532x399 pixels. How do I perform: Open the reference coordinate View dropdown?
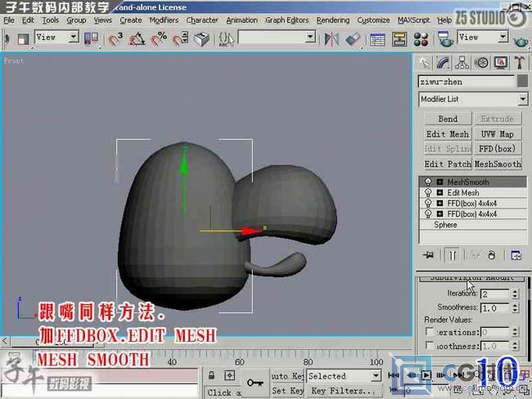74,37
